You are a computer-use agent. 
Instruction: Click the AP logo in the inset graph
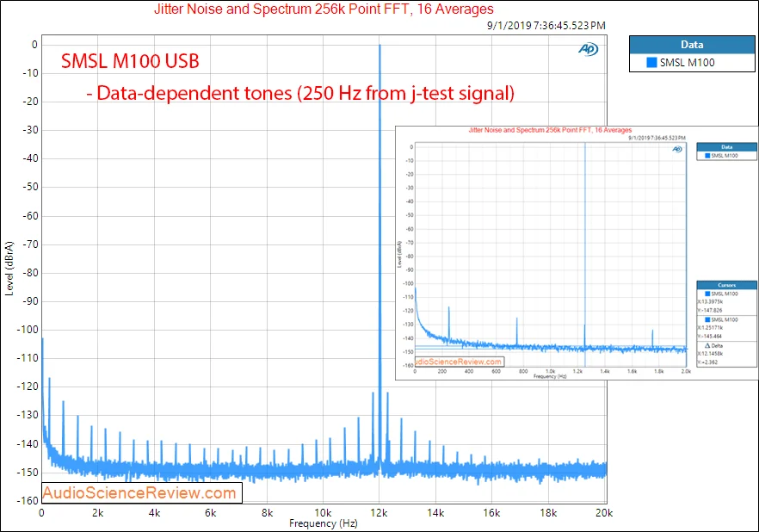pyautogui.click(x=677, y=149)
